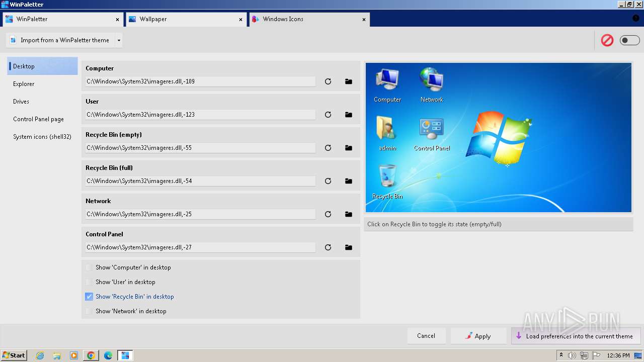Toggle the Windows Icons enable switch
Image resolution: width=644 pixels, height=362 pixels.
click(x=629, y=40)
